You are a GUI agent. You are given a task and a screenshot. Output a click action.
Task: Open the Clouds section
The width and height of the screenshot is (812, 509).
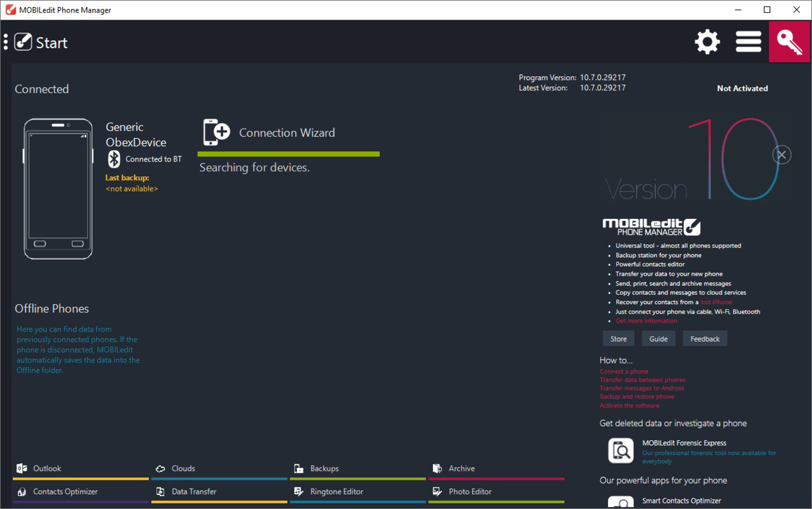tap(219, 470)
